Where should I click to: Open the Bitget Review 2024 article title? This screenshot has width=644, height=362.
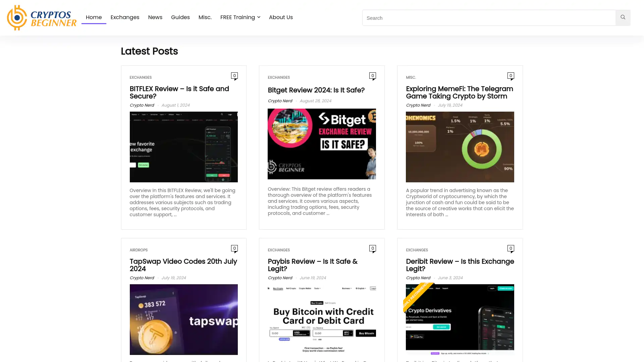point(316,90)
